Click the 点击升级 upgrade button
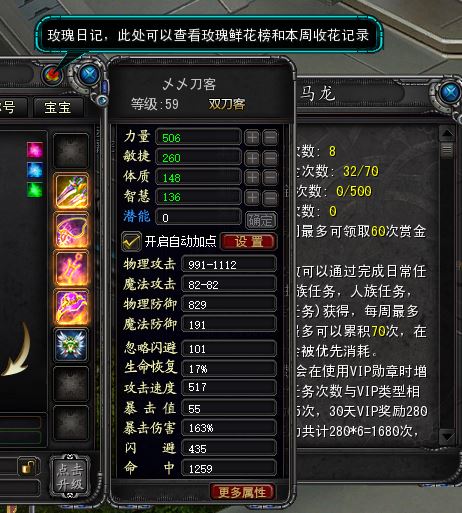Image resolution: width=462 pixels, height=513 pixels. coord(70,477)
